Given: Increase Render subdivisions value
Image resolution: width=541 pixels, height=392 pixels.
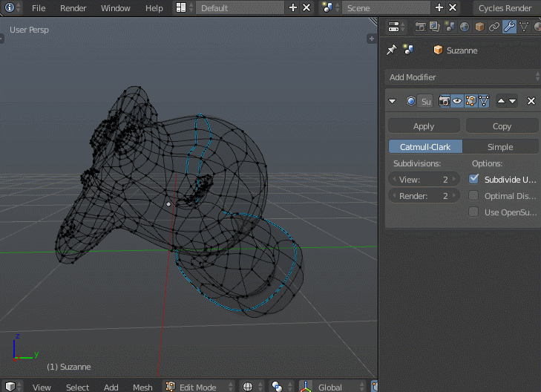Looking at the screenshot, I should pos(454,196).
